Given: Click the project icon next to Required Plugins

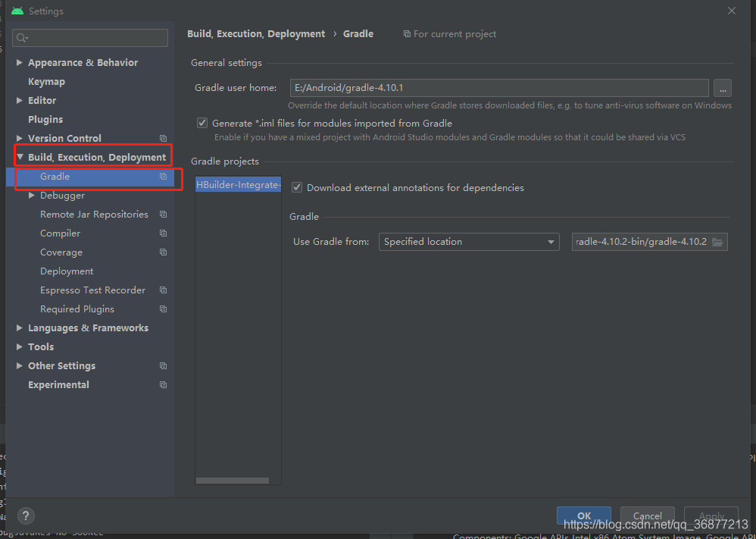Looking at the screenshot, I should (x=163, y=309).
